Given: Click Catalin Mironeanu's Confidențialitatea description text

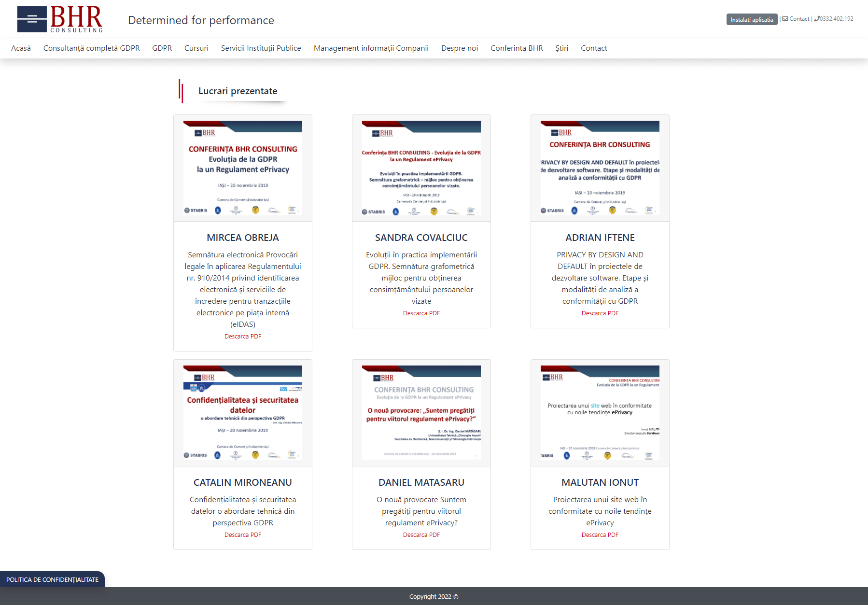Looking at the screenshot, I should 243,511.
